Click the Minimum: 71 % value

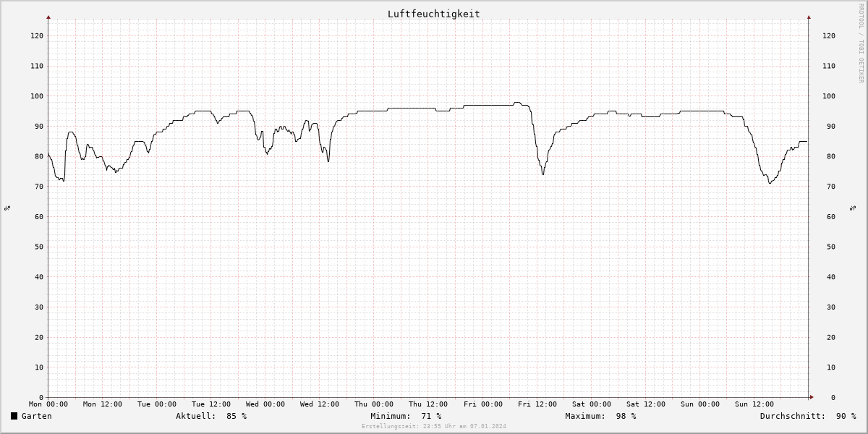[x=406, y=416]
